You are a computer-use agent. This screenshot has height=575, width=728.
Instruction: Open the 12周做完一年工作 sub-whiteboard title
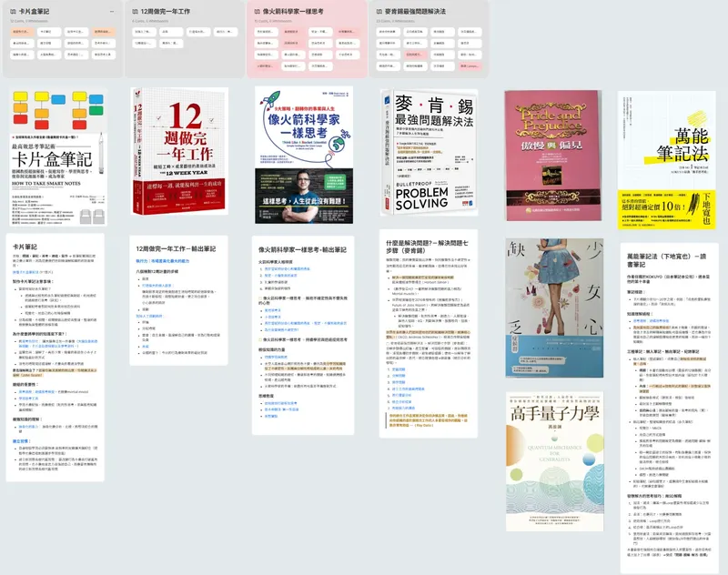[x=166, y=12]
